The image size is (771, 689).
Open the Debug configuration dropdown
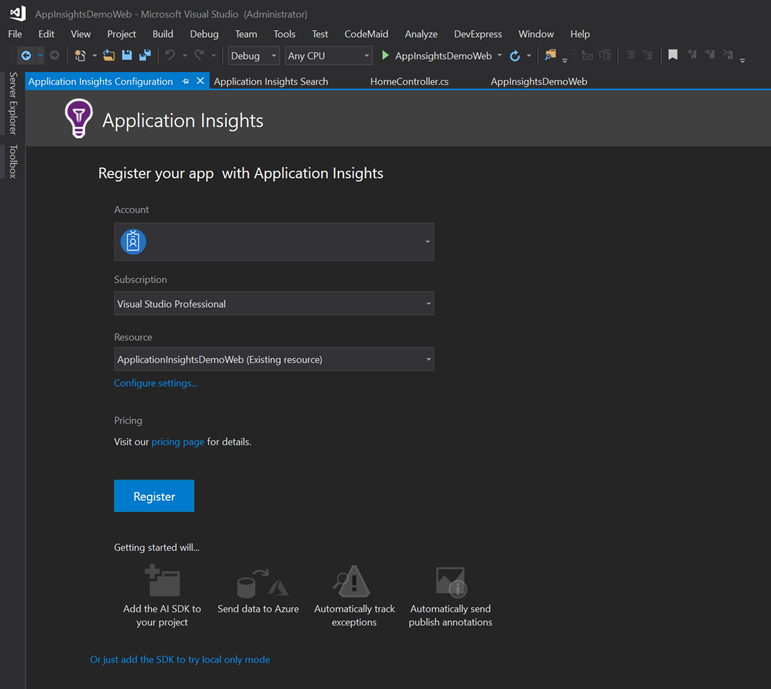tap(254, 56)
